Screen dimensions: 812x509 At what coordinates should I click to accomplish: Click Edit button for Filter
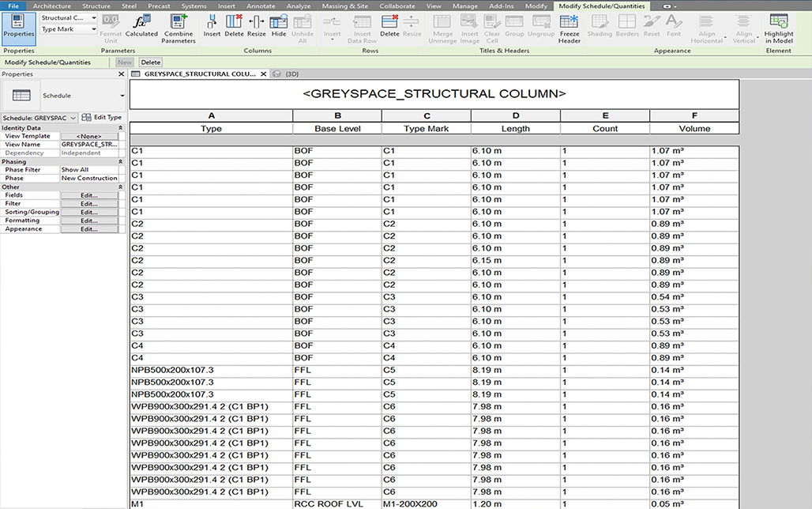click(x=89, y=204)
